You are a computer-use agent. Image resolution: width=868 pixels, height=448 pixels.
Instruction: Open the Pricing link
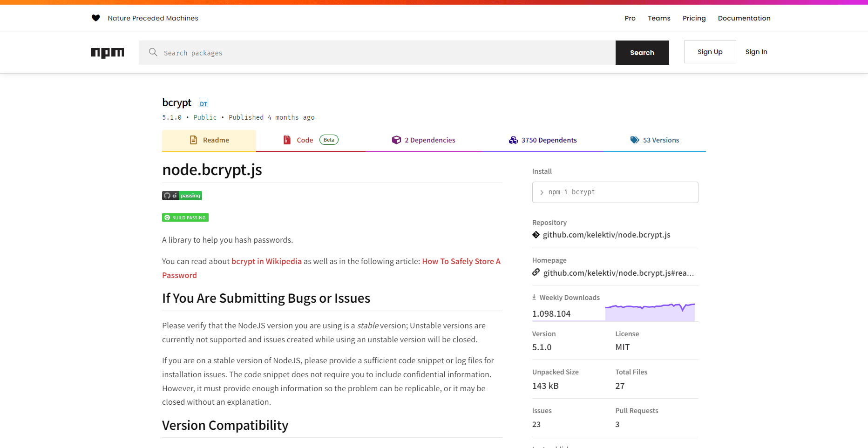[x=694, y=18]
